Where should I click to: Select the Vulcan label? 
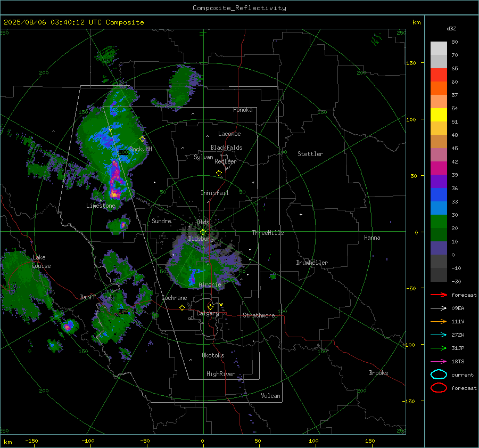point(271,396)
